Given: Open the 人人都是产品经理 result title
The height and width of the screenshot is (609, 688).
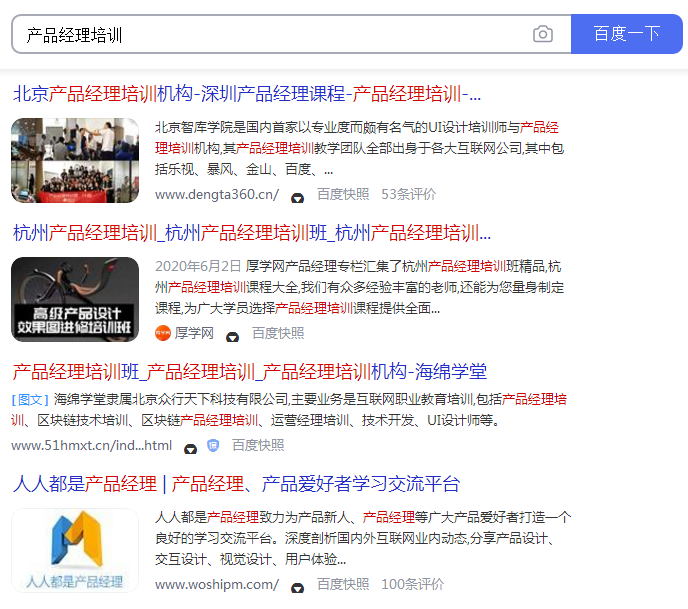Looking at the screenshot, I should coord(236,484).
